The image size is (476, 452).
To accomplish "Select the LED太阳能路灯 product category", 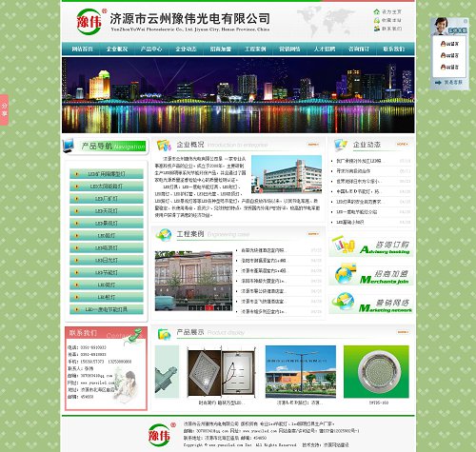I will [107, 187].
